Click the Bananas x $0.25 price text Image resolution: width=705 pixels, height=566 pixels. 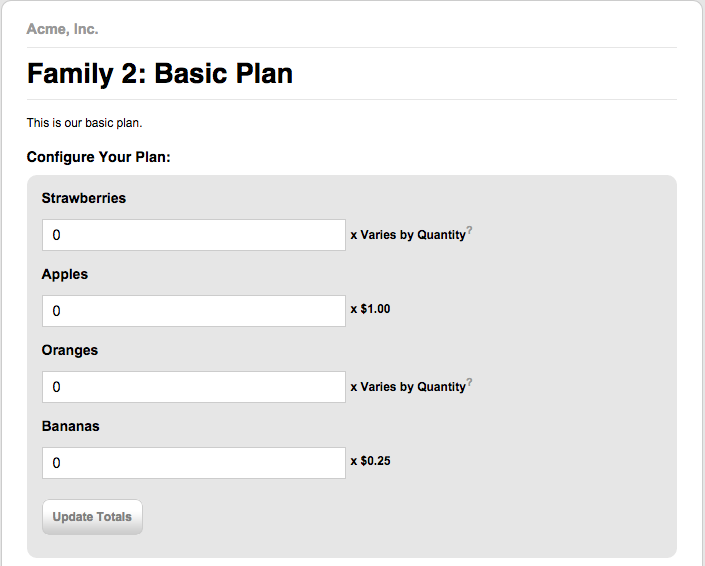coord(370,461)
